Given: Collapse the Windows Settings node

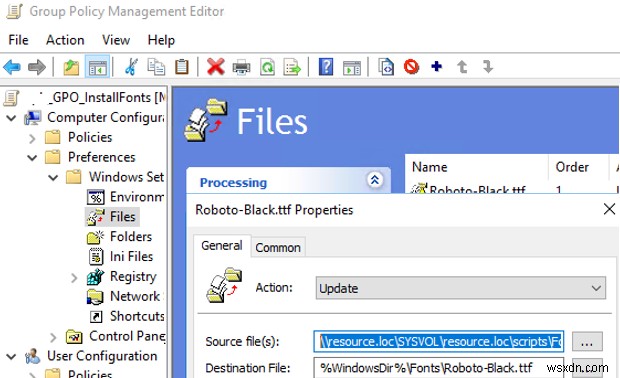Looking at the screenshot, I should (x=53, y=178).
